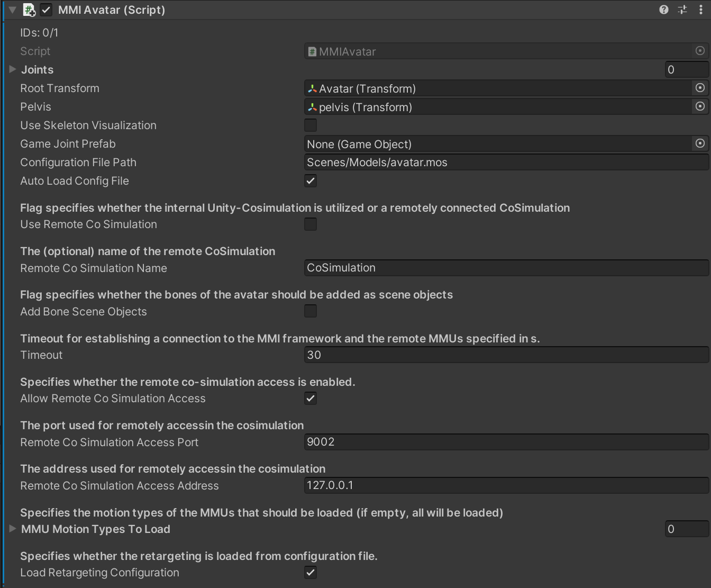This screenshot has width=711, height=588.
Task: Disable the MMI Avatar component checkbox
Action: coord(46,10)
